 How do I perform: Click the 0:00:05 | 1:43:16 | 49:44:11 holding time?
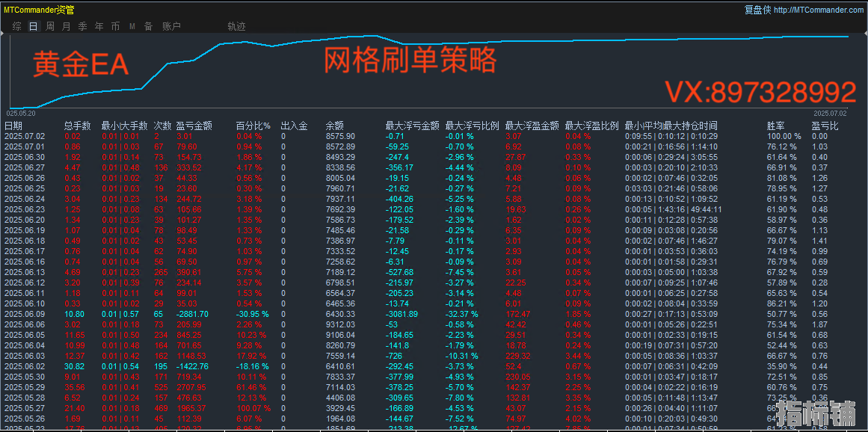click(673, 209)
